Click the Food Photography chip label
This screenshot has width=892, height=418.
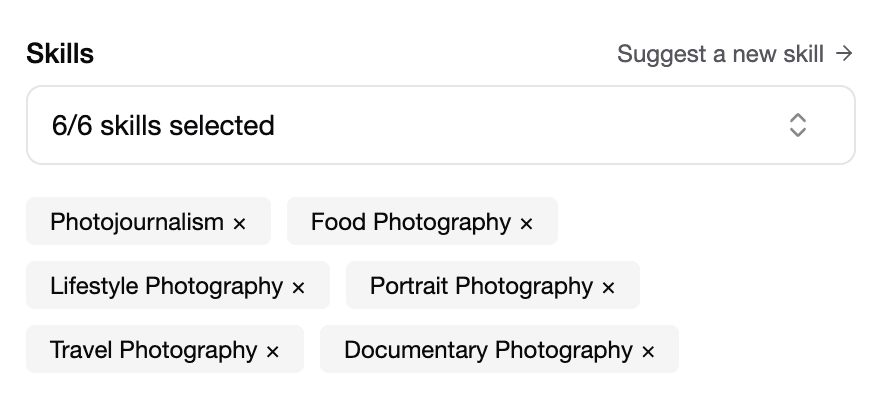click(x=410, y=222)
